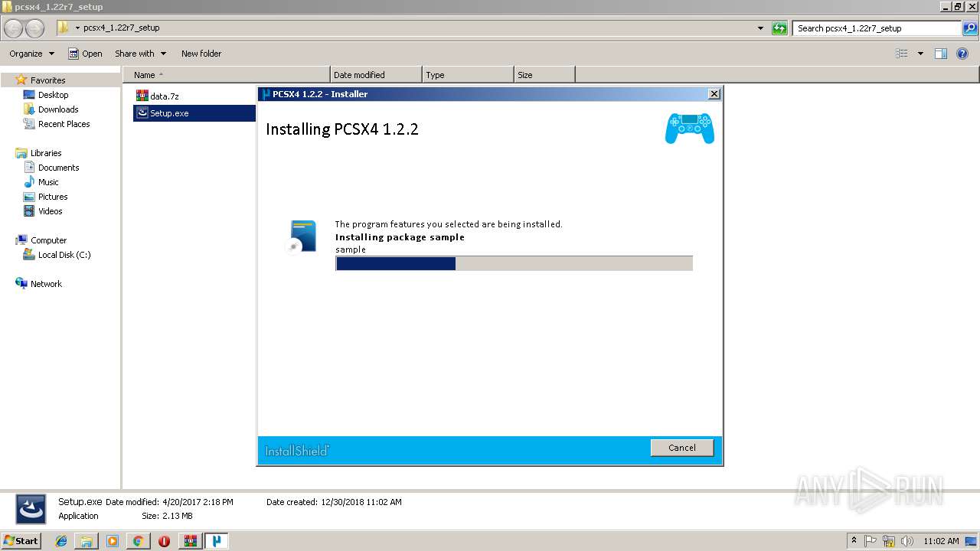Expand the address bar history dropdown
The width and height of the screenshot is (980, 551).
(760, 28)
